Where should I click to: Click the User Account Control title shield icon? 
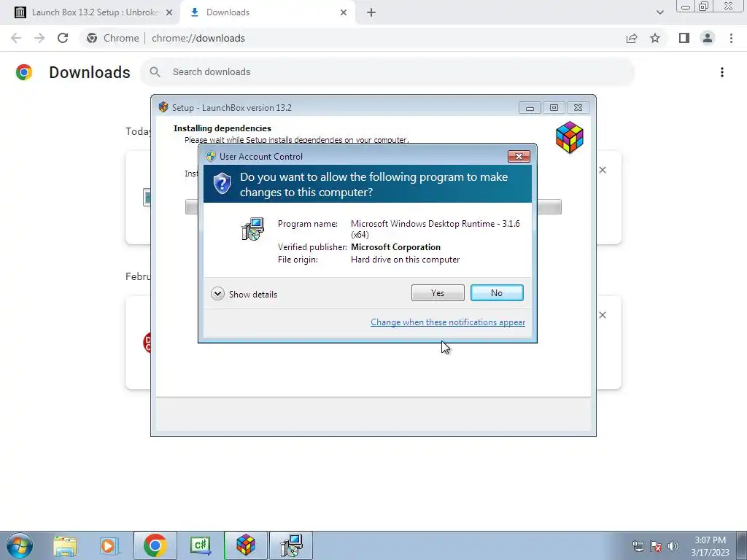pyautogui.click(x=211, y=156)
